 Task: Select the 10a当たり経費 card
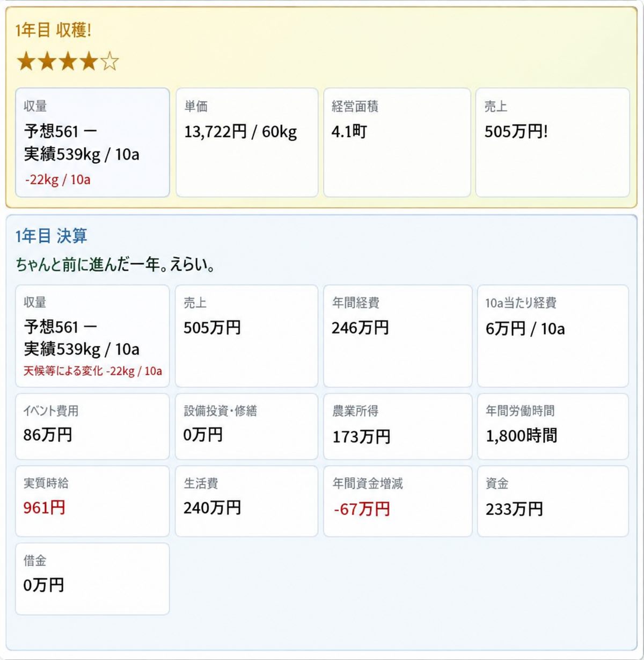pos(553,336)
